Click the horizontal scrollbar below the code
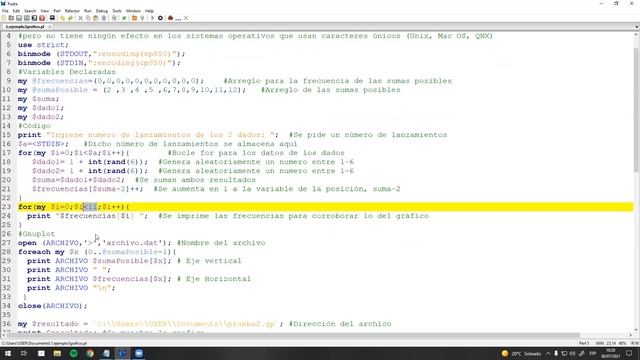The image size is (640, 360). [x=292, y=336]
